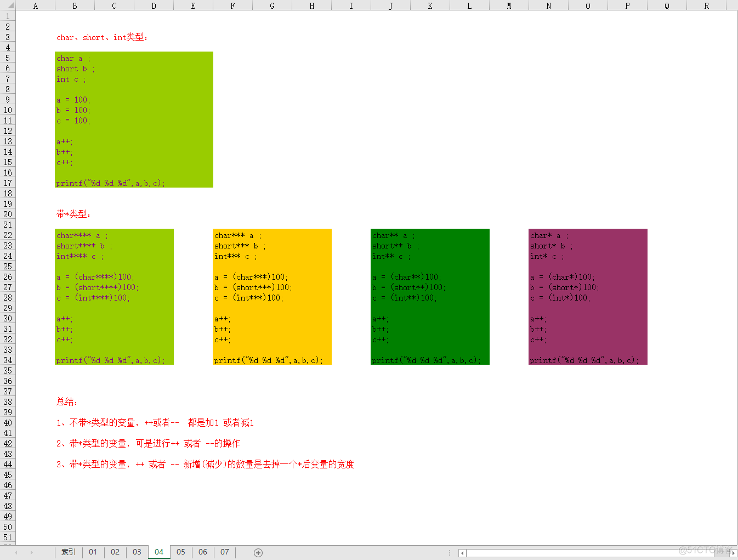
Task: Click the printf cell in row 17
Action: 110,183
